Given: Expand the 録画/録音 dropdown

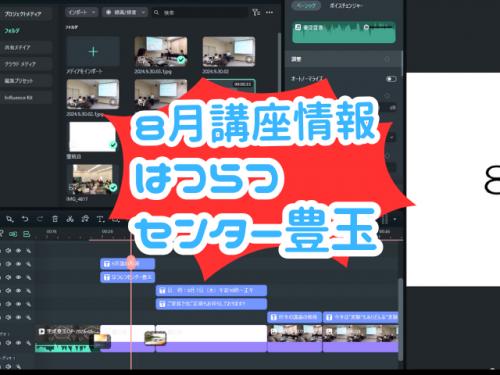Looking at the screenshot, I should pos(125,12).
